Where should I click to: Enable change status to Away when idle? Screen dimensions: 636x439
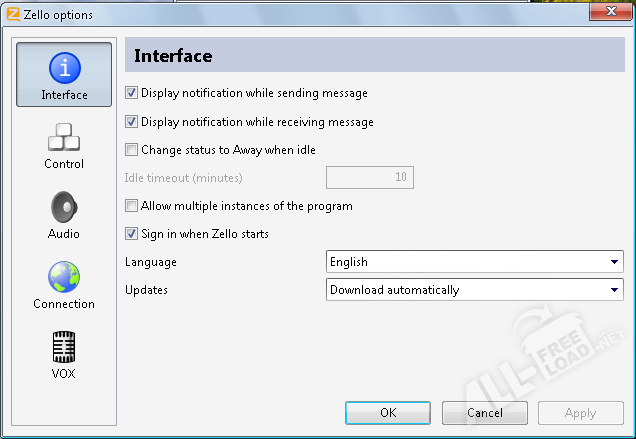pyautogui.click(x=132, y=150)
